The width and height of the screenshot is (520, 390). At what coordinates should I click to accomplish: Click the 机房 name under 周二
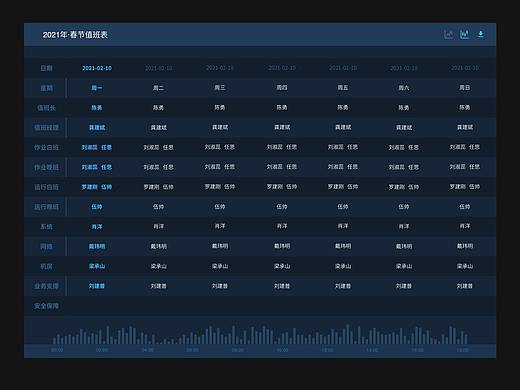pos(158,266)
